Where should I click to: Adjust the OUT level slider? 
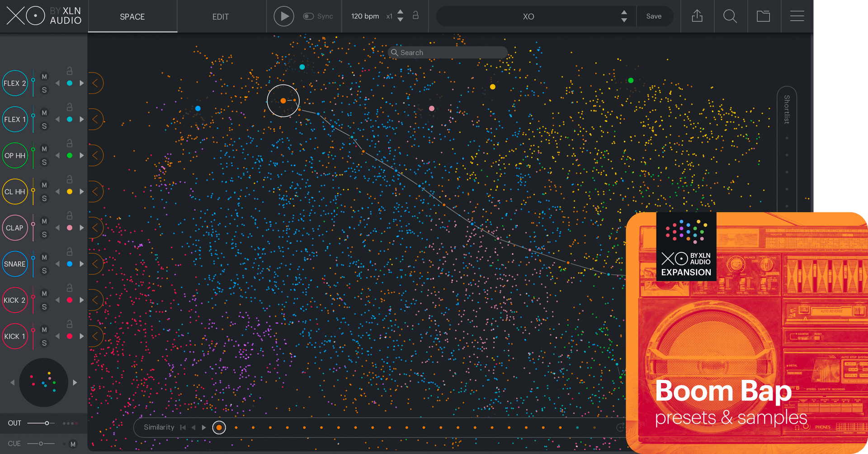(x=41, y=423)
